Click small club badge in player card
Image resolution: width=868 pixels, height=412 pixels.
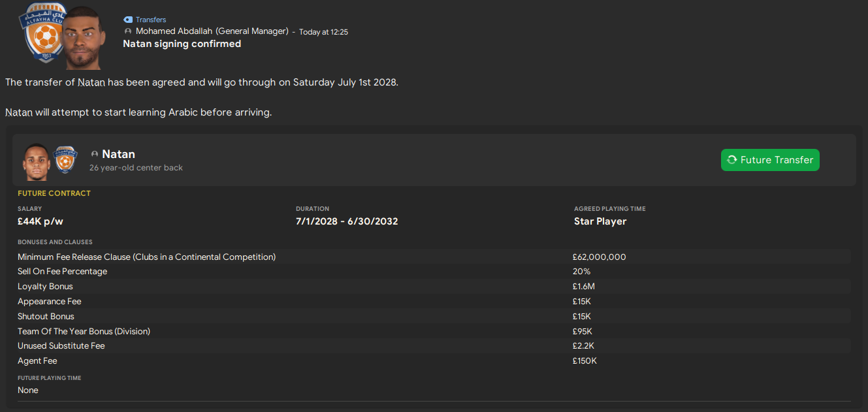pos(65,160)
